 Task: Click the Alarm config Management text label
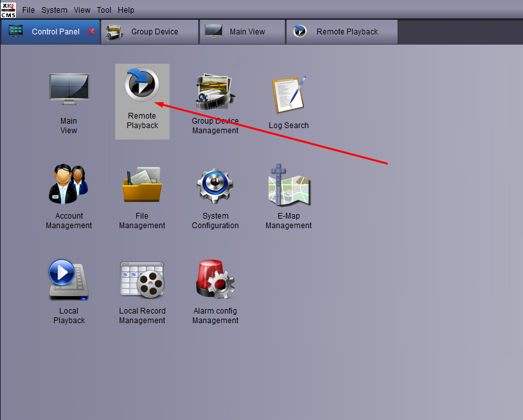[215, 315]
